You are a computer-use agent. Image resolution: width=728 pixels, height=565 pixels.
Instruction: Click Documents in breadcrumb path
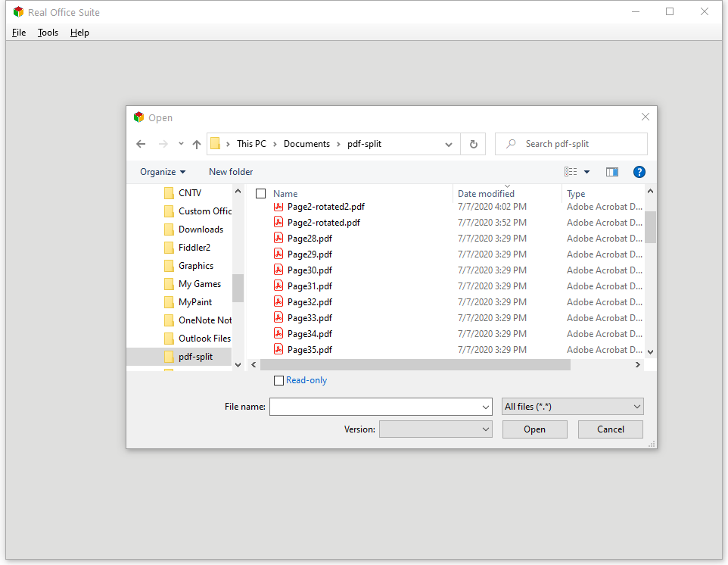coord(306,144)
